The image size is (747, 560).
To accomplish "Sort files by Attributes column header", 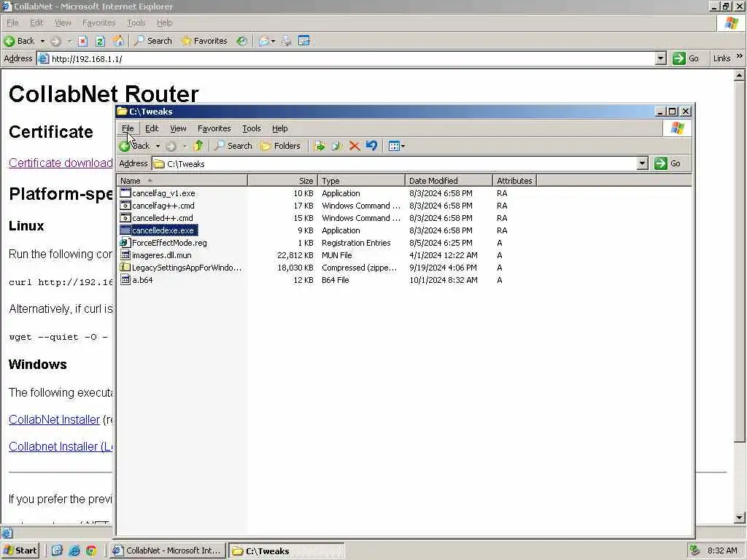I will pyautogui.click(x=514, y=181).
